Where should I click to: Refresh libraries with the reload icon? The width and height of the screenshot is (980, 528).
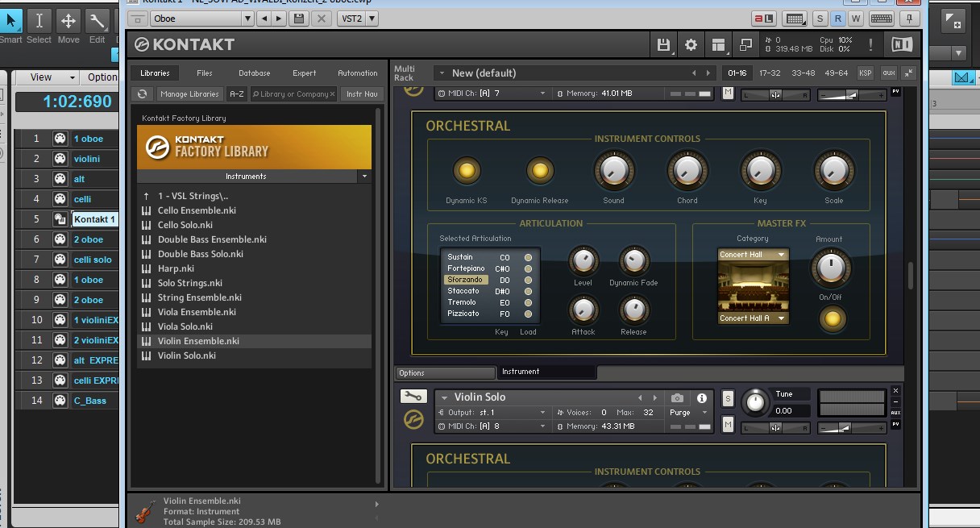pyautogui.click(x=143, y=94)
